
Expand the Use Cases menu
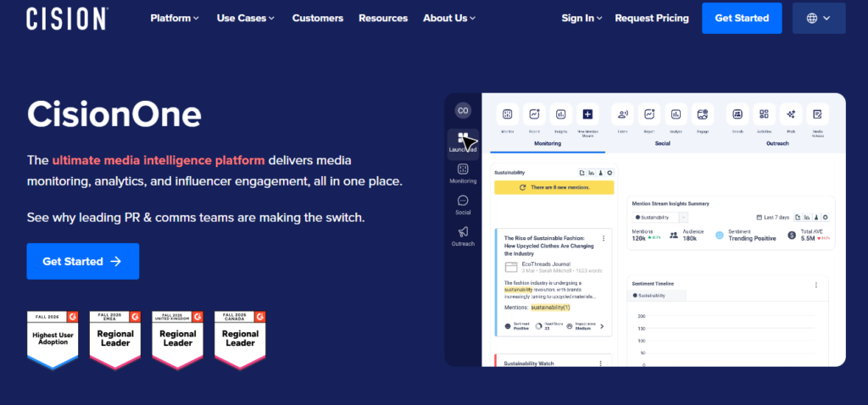[246, 19]
